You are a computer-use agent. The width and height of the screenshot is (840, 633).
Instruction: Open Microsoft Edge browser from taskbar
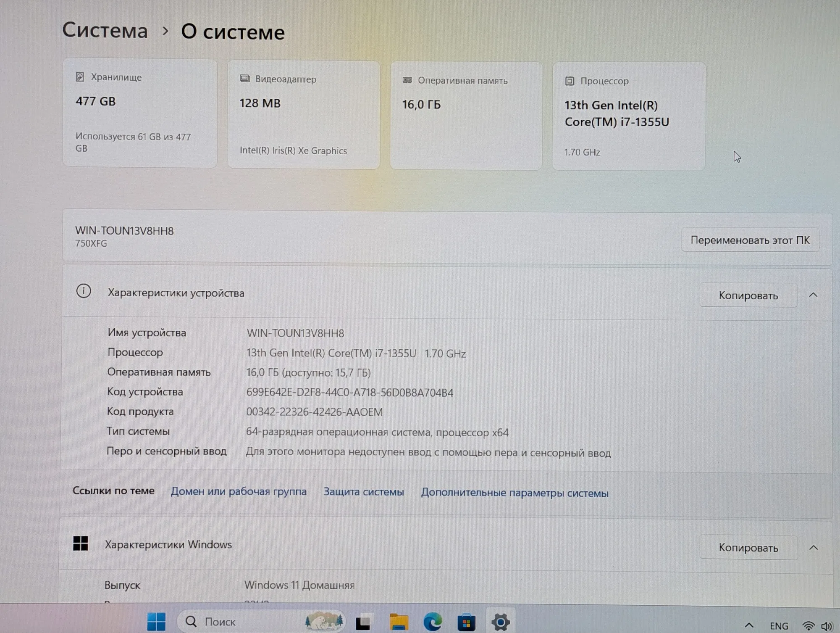point(433,622)
